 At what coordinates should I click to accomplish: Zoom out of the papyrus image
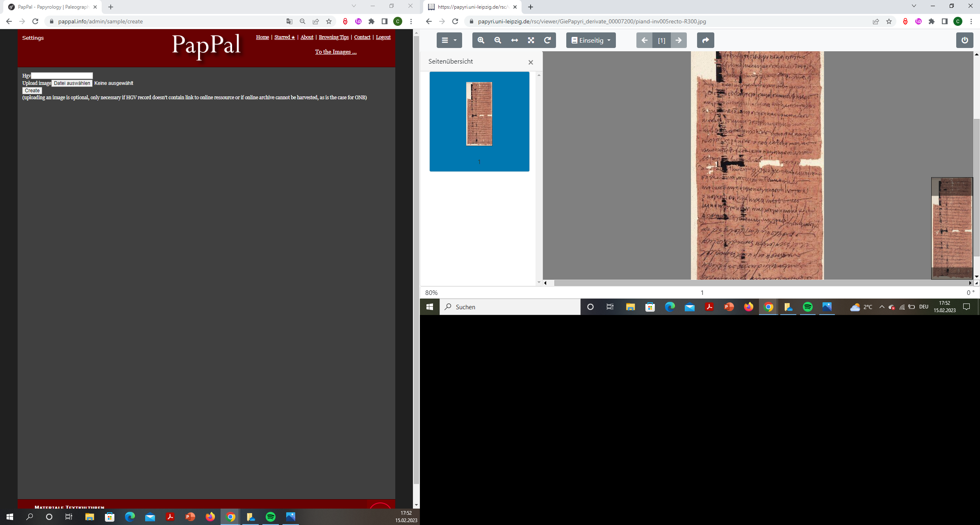497,40
